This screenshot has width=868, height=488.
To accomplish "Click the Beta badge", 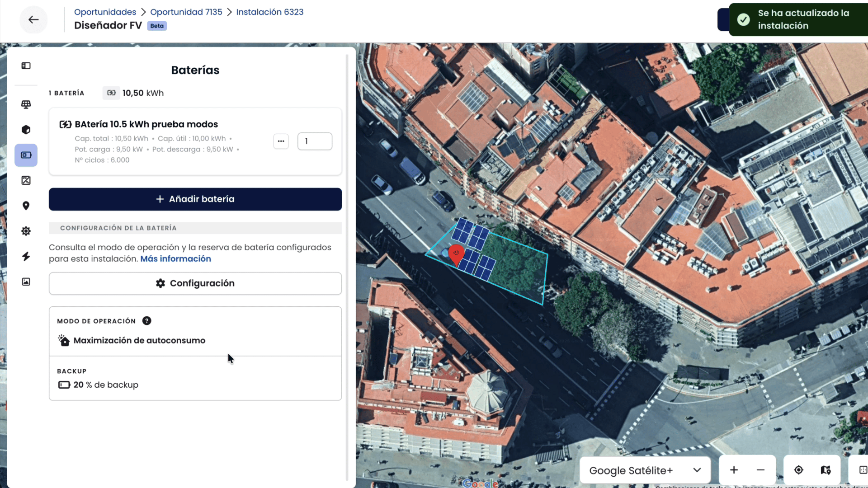I will coord(157,26).
